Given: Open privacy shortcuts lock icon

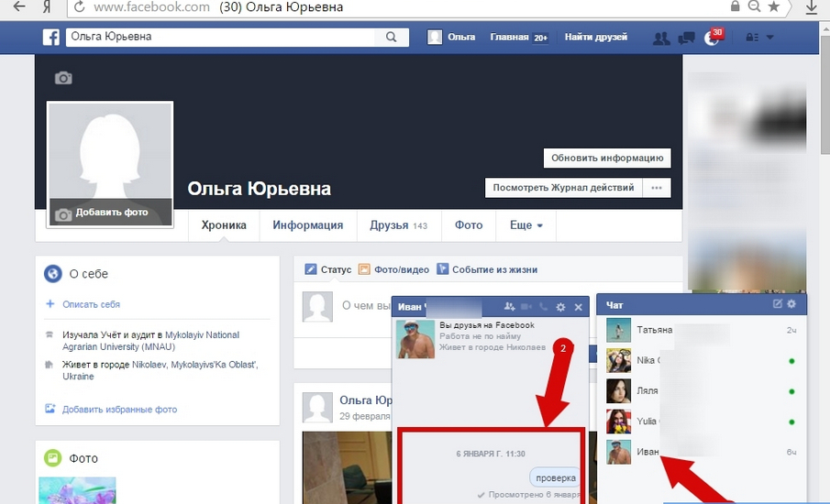Looking at the screenshot, I should pyautogui.click(x=752, y=38).
